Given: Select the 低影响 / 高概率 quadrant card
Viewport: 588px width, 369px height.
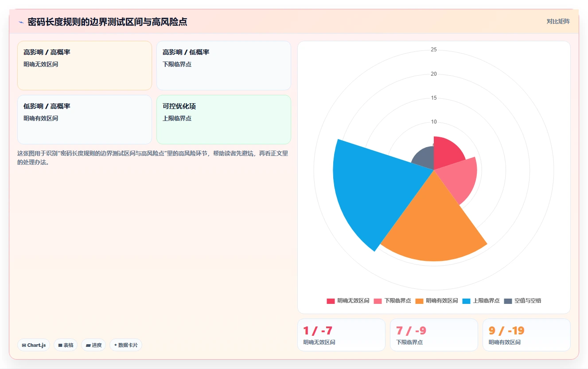Looking at the screenshot, I should pos(85,120).
